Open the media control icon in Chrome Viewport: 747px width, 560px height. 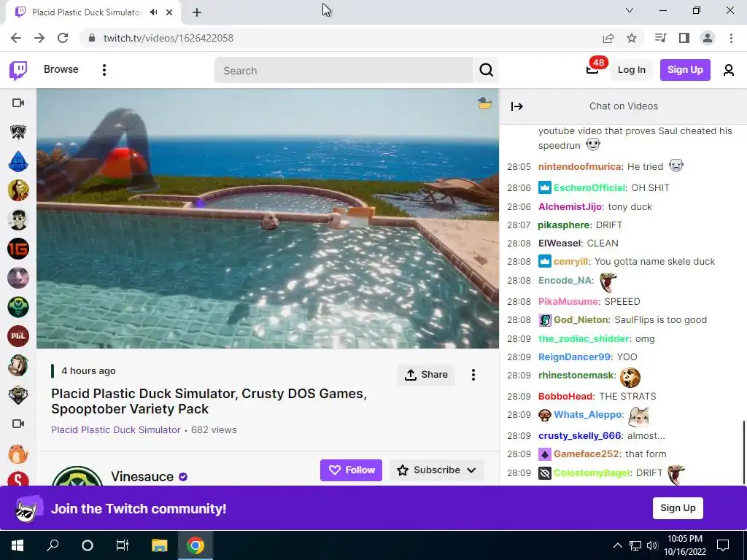click(x=660, y=38)
